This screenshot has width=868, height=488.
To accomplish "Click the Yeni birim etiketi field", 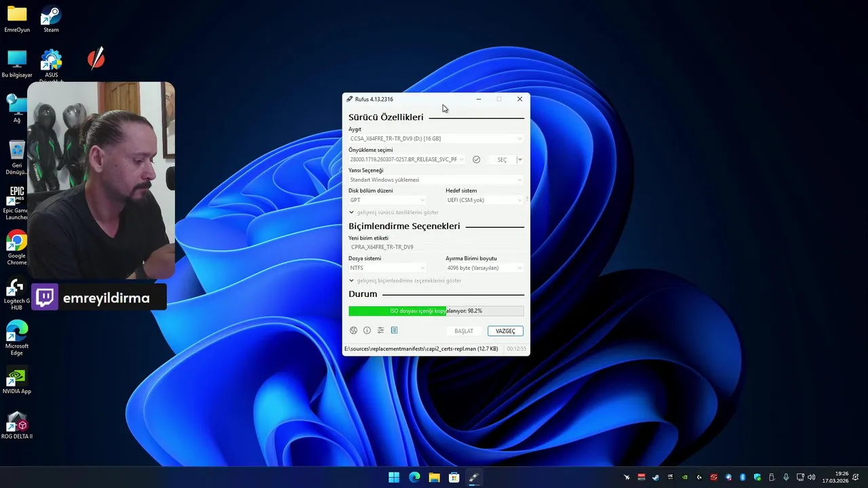I will tap(436, 247).
